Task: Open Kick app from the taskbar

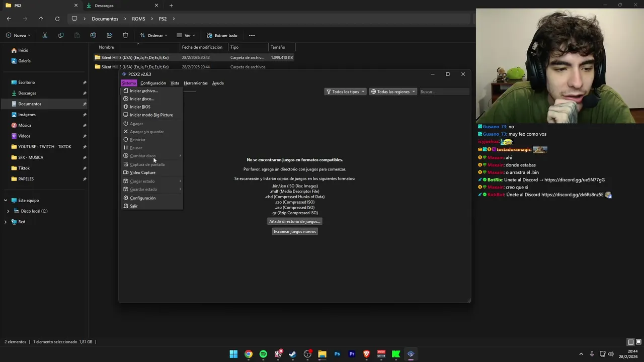Action: [396, 354]
